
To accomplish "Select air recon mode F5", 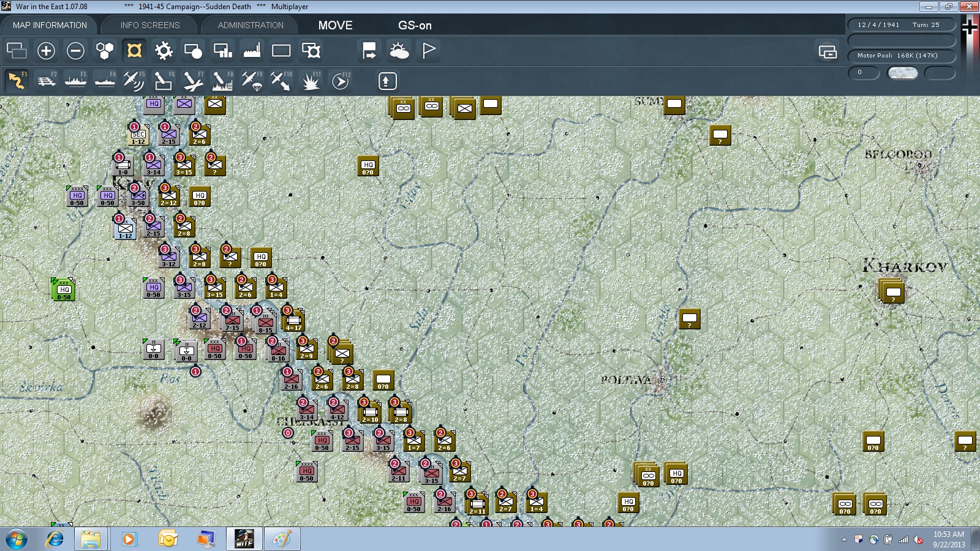I will point(134,81).
